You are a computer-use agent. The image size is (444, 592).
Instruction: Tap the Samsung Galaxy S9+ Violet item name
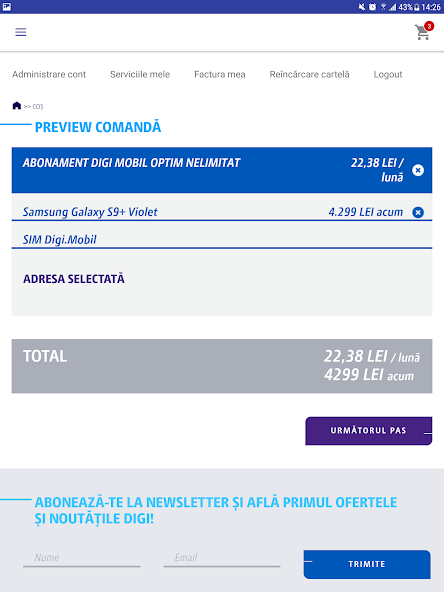point(90,212)
